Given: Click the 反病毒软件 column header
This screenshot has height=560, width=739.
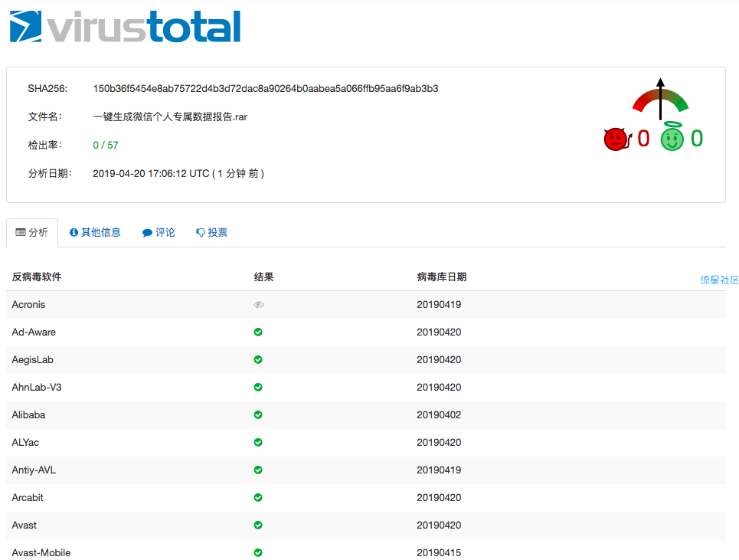Looking at the screenshot, I should 37,277.
